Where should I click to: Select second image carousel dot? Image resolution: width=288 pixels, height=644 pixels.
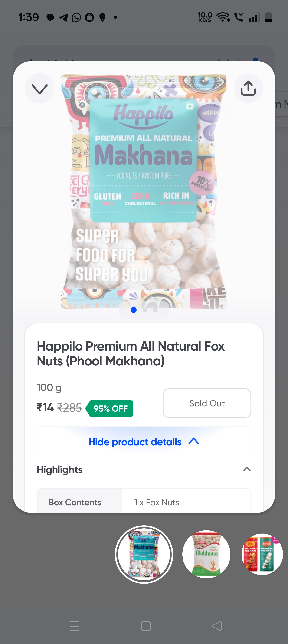point(144,310)
